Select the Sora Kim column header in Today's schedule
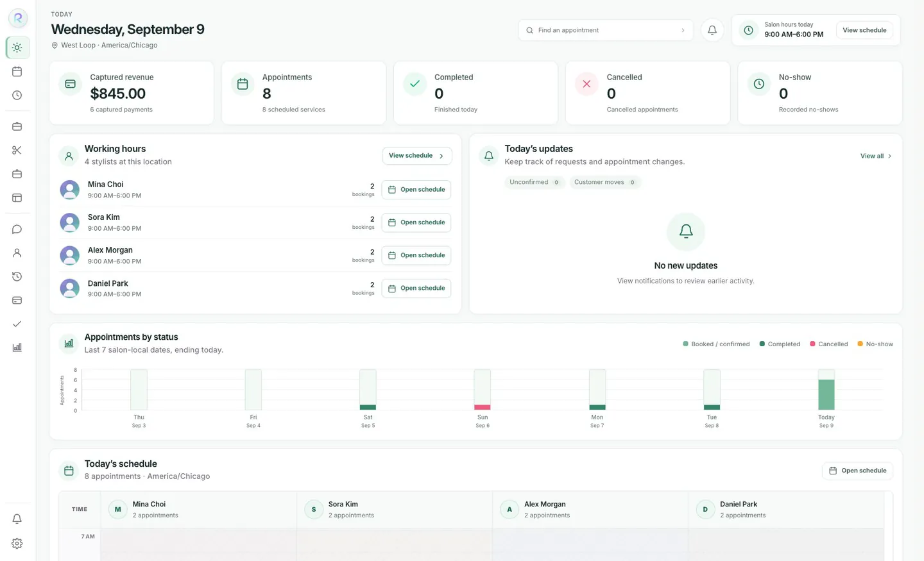 click(395, 510)
